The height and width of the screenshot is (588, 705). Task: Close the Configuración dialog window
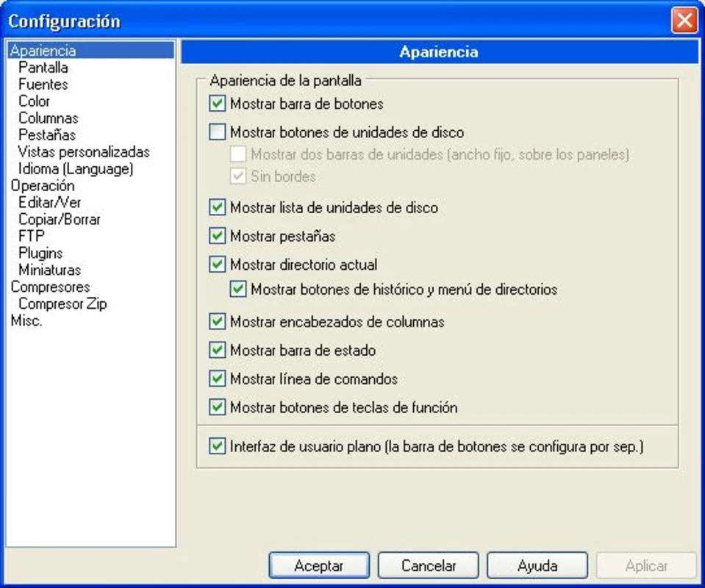pos(684,21)
